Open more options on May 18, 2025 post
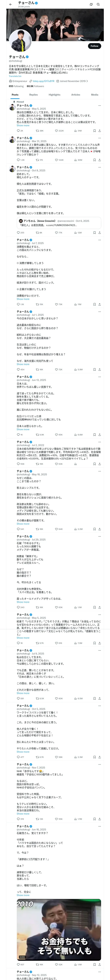110x980 pixels. 99,471
